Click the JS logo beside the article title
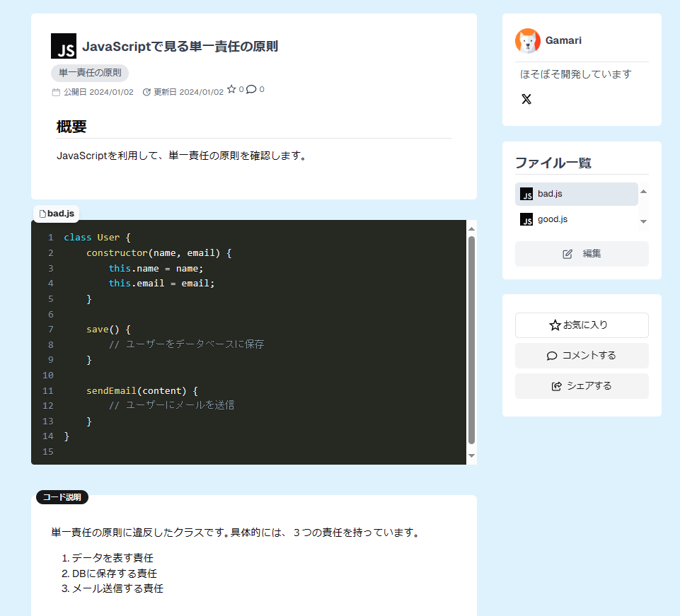Image resolution: width=680 pixels, height=616 pixels. (x=64, y=46)
